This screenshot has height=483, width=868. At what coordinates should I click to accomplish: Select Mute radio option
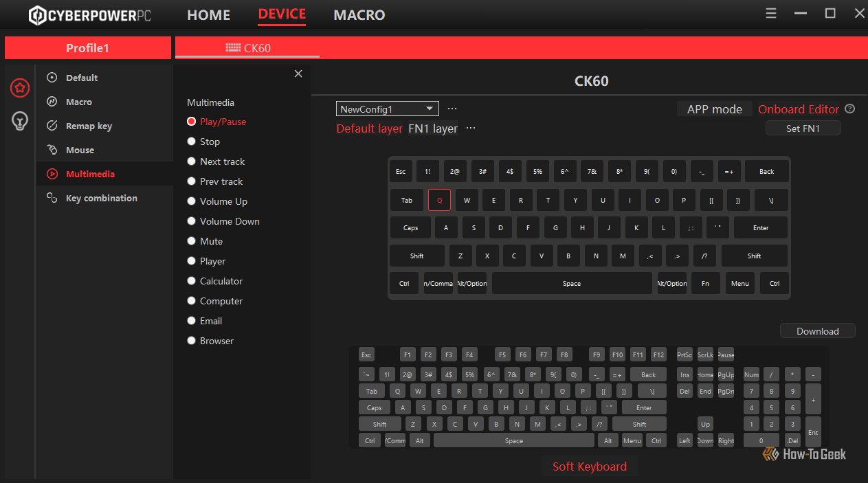click(x=192, y=241)
